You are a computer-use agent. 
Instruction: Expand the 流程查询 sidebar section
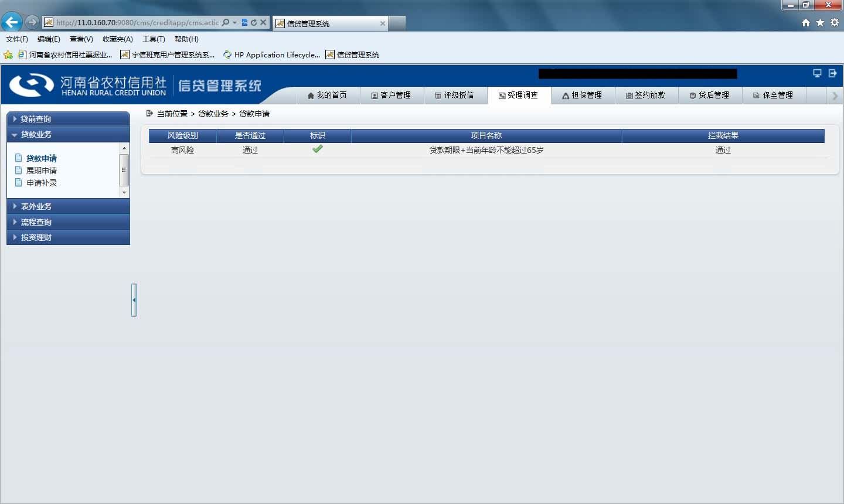point(68,222)
